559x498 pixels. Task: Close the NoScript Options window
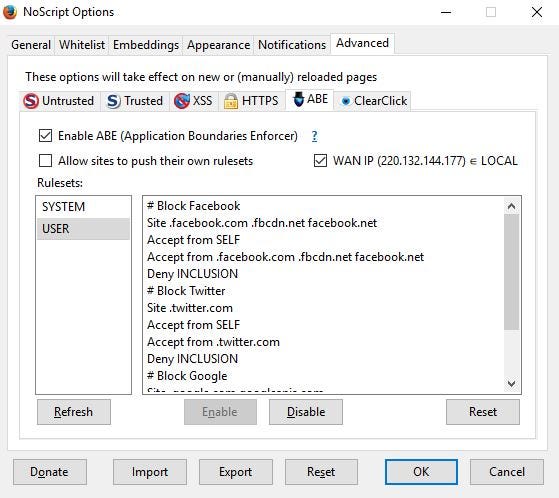click(537, 12)
